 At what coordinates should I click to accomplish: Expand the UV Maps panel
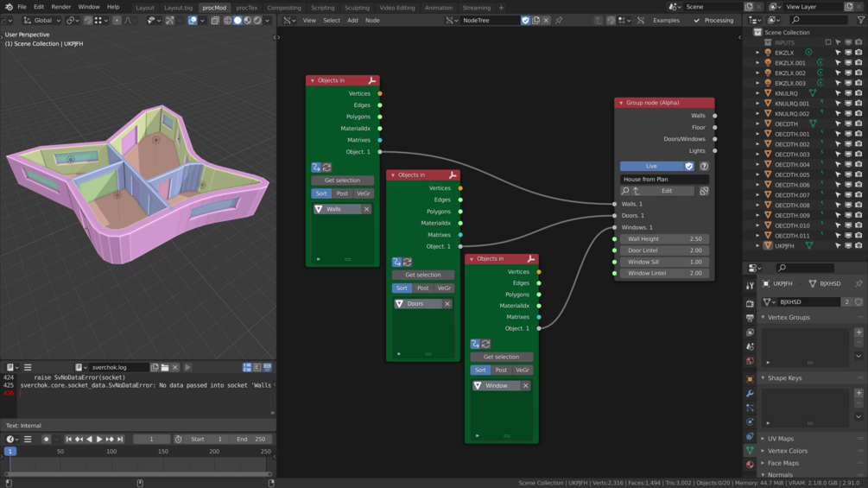coord(763,439)
